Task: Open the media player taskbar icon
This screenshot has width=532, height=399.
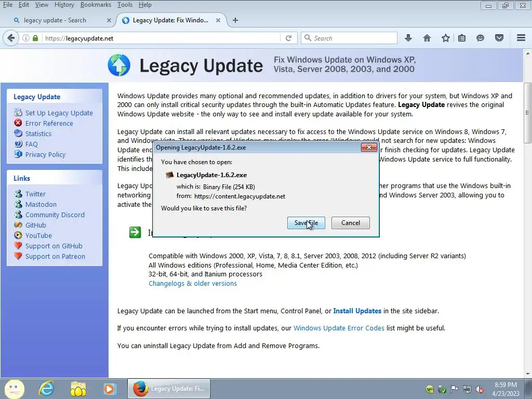Action: tap(110, 389)
